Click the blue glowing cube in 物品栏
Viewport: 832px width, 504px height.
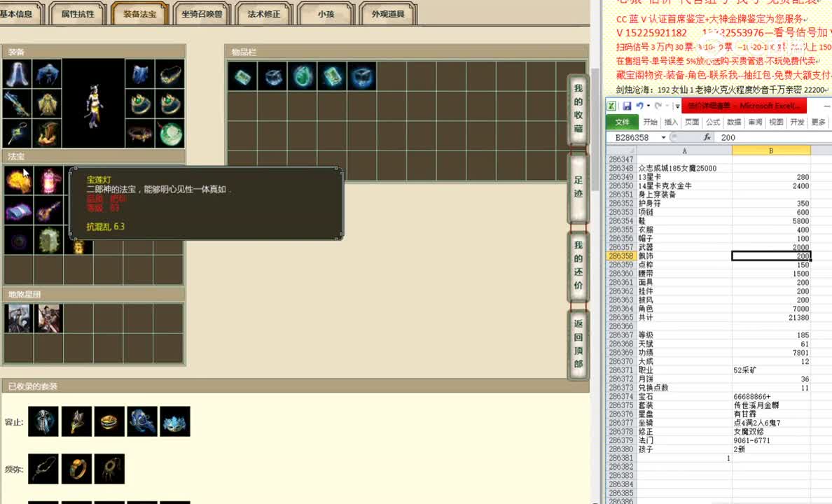click(362, 76)
